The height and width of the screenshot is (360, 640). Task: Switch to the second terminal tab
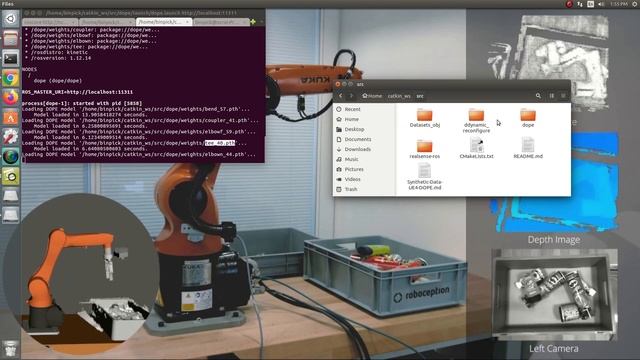tap(107, 22)
